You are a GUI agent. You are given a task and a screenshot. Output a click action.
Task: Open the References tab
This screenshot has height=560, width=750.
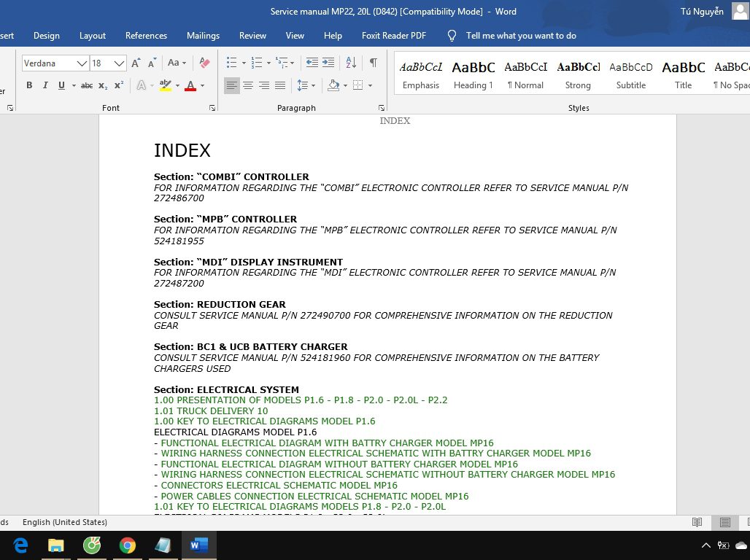click(146, 36)
